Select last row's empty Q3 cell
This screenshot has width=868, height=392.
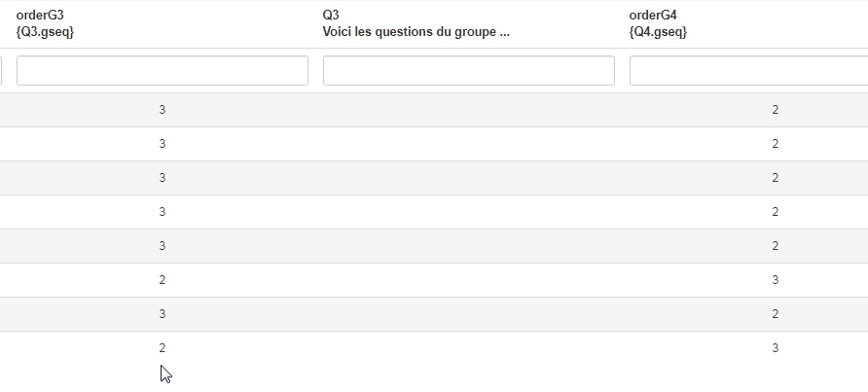468,348
